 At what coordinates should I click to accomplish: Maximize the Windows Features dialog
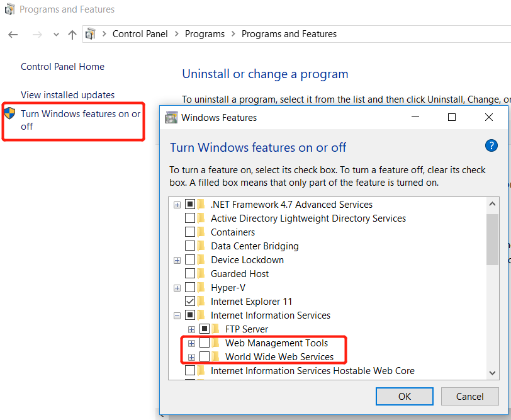point(452,117)
